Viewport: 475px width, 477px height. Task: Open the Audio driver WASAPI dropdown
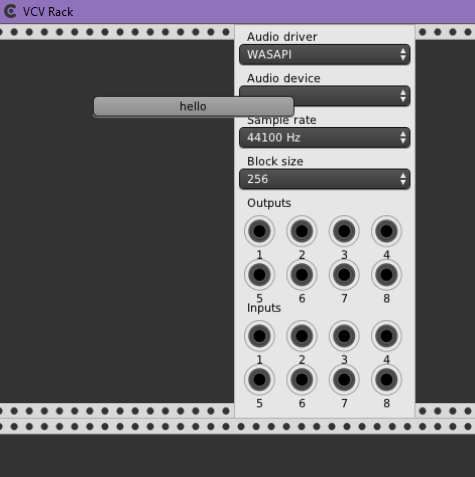(325, 54)
